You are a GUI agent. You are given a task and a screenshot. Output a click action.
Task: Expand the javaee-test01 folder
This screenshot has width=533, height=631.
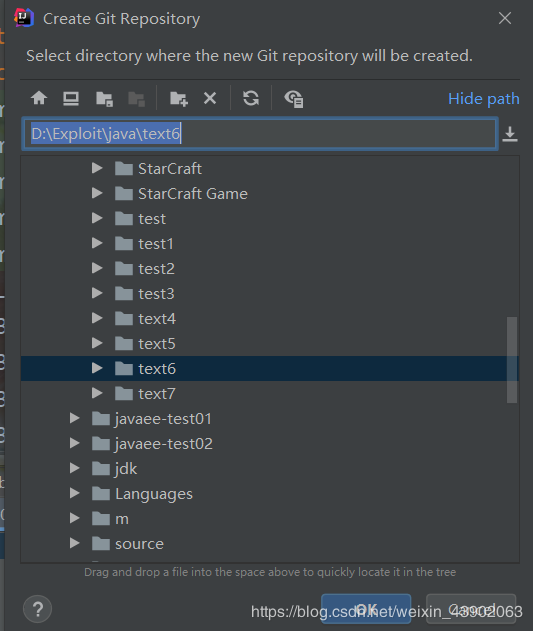pos(74,418)
